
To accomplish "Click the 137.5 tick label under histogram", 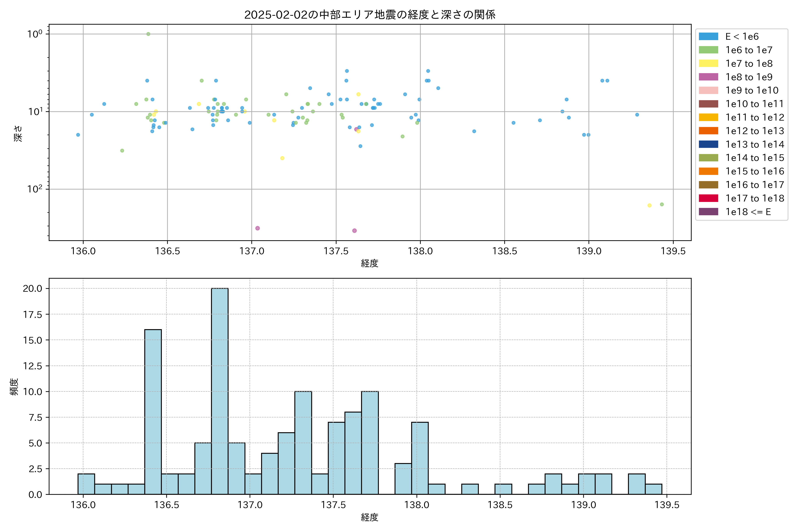I will [333, 505].
